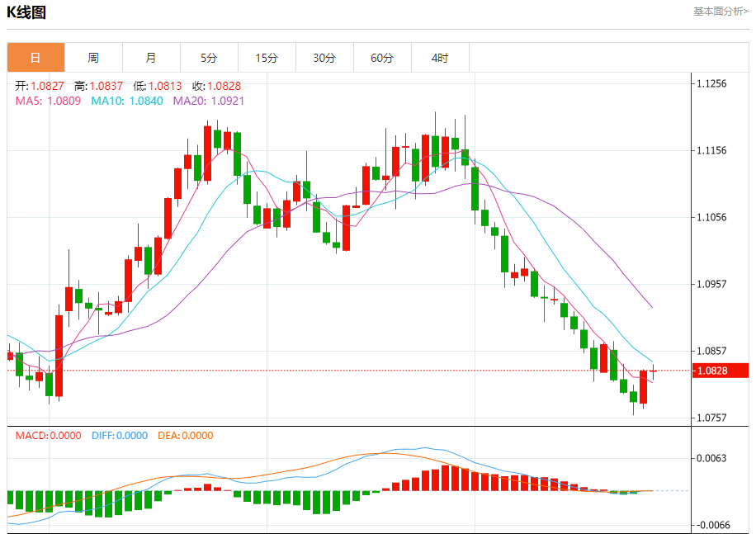Click the 开 opening price reading
756x534 pixels.
coord(40,86)
